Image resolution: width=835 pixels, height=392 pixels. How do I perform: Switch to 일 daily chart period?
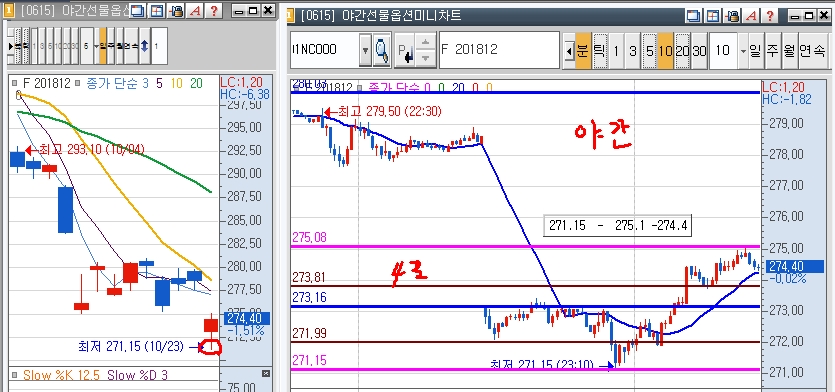click(x=755, y=51)
